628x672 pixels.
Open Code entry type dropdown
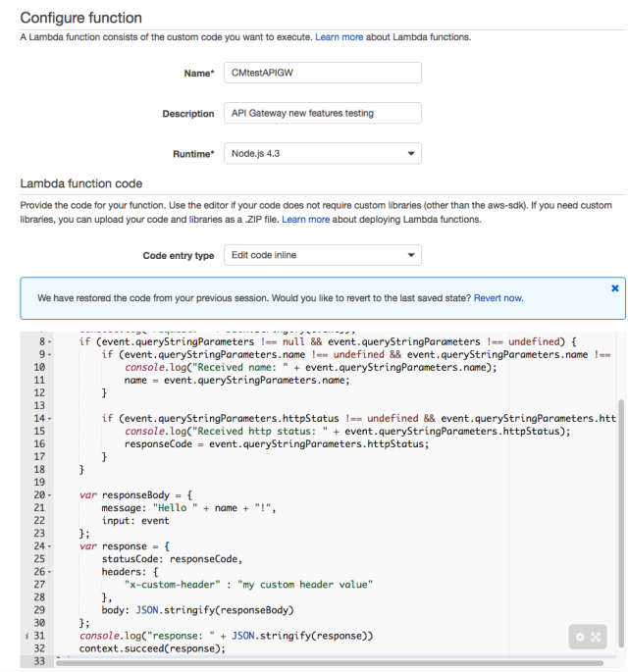[x=323, y=255]
